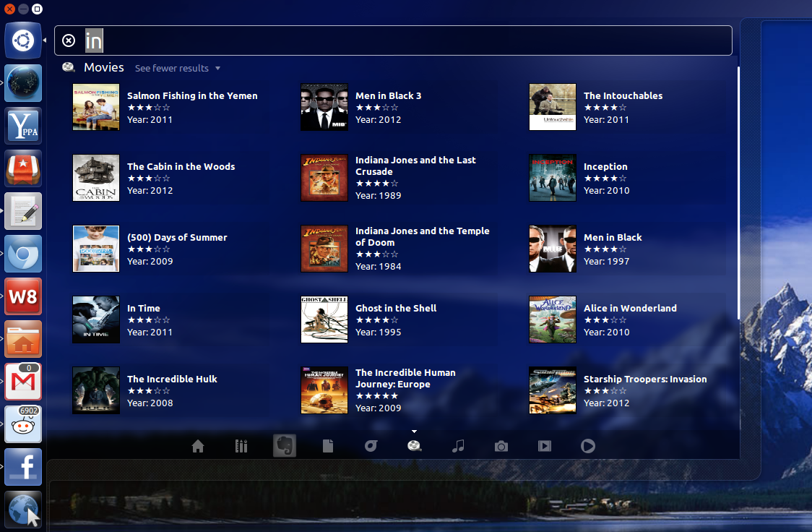Open the Y PPA Manager launcher
This screenshot has width=812, height=532.
pos(23,126)
